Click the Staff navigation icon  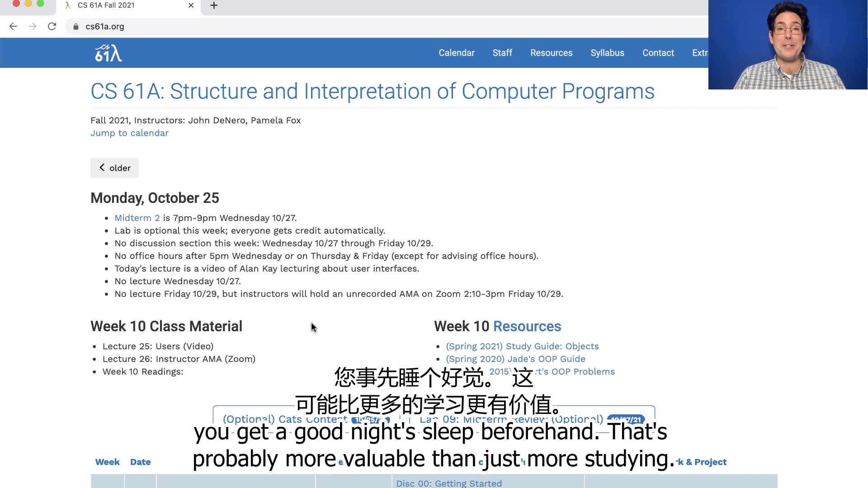(503, 53)
